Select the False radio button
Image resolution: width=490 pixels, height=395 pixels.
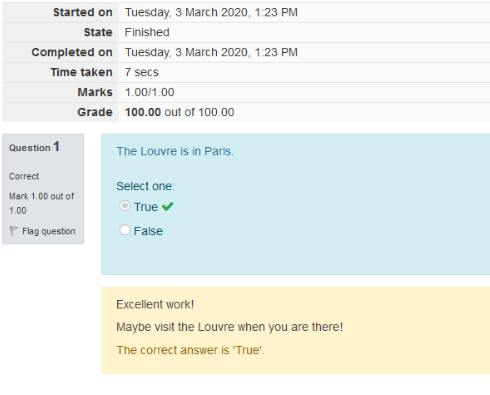click(x=125, y=230)
